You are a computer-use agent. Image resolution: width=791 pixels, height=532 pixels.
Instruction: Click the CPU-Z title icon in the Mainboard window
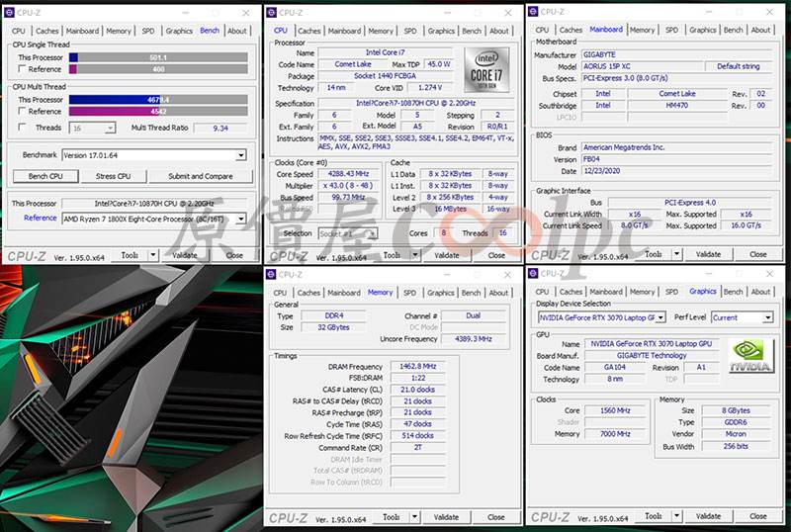(x=535, y=12)
